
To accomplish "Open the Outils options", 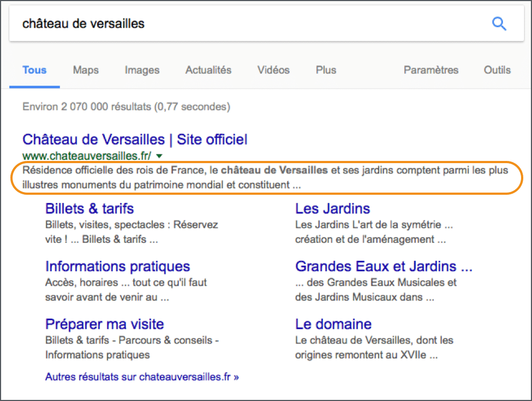I will 497,70.
